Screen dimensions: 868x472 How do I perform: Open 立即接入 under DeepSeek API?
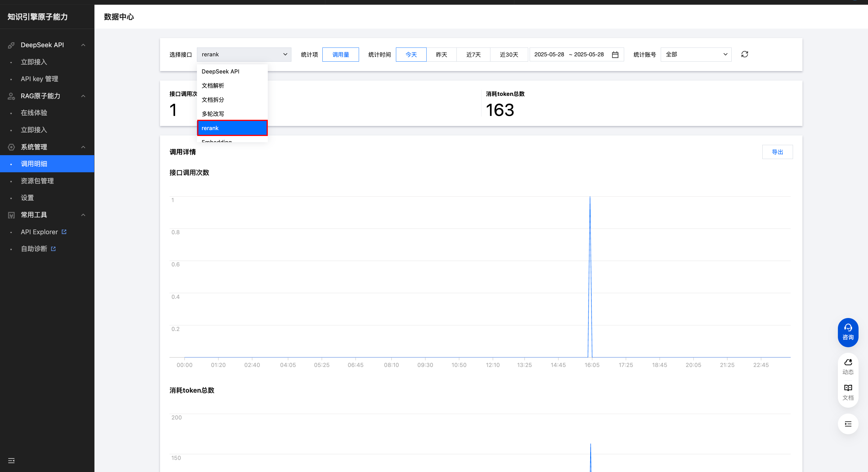[x=34, y=62]
